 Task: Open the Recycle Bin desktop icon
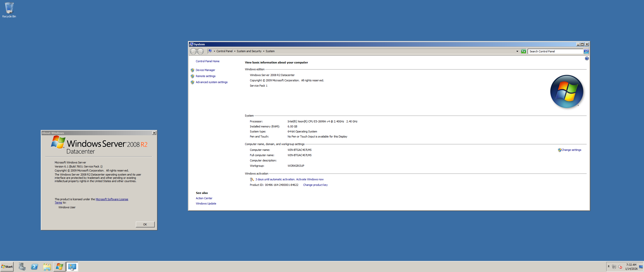(x=9, y=10)
